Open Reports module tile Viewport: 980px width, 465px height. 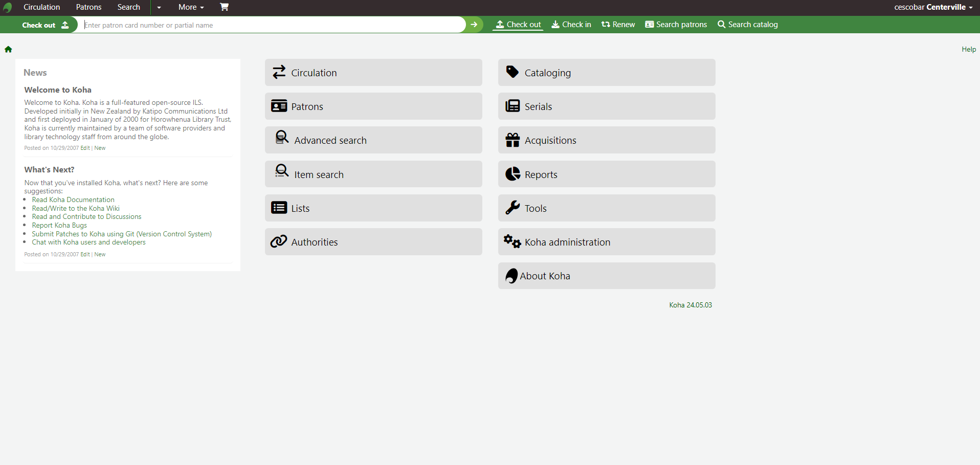607,174
